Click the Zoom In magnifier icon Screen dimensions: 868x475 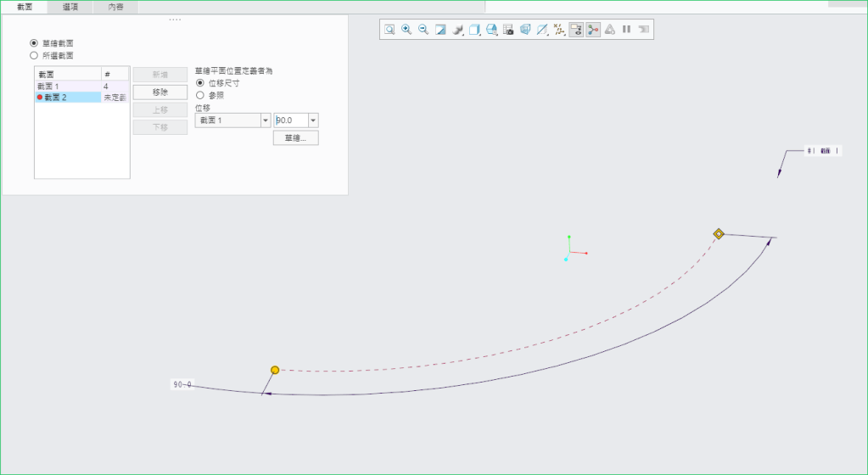(406, 29)
